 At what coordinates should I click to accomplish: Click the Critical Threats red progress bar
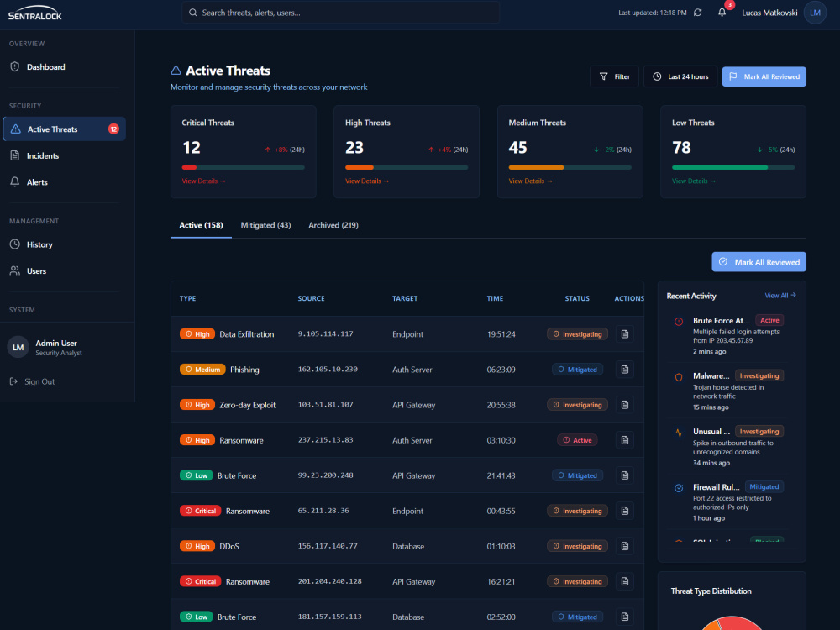click(x=244, y=167)
